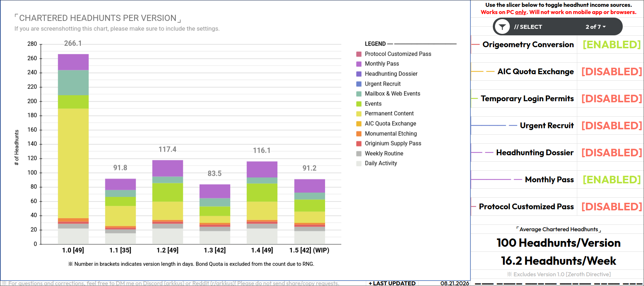Click the "CHARTERED HEADHUNTS PER VERSION" chart title
Image resolution: width=644 pixels, height=286 pixels.
click(x=98, y=18)
